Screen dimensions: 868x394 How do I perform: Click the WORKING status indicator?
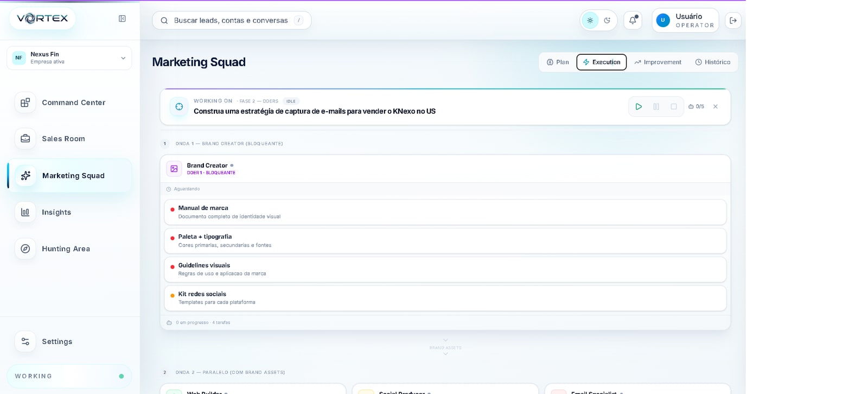tap(69, 376)
